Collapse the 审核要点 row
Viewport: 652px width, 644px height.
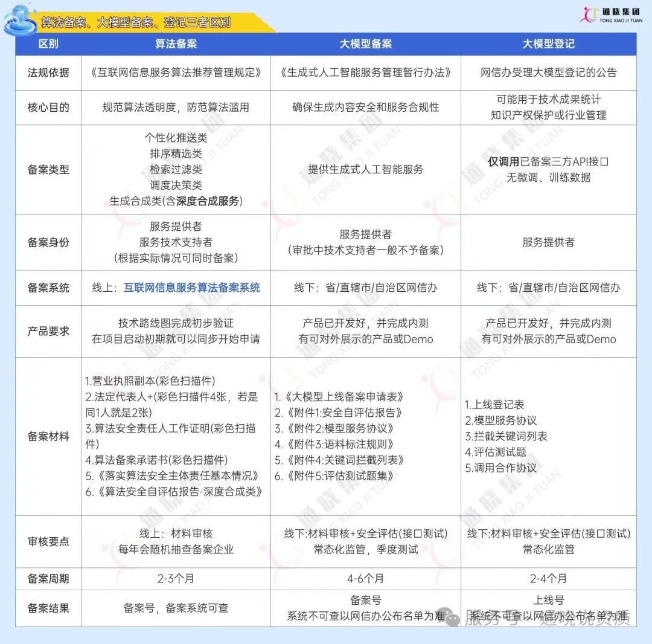tap(48, 542)
